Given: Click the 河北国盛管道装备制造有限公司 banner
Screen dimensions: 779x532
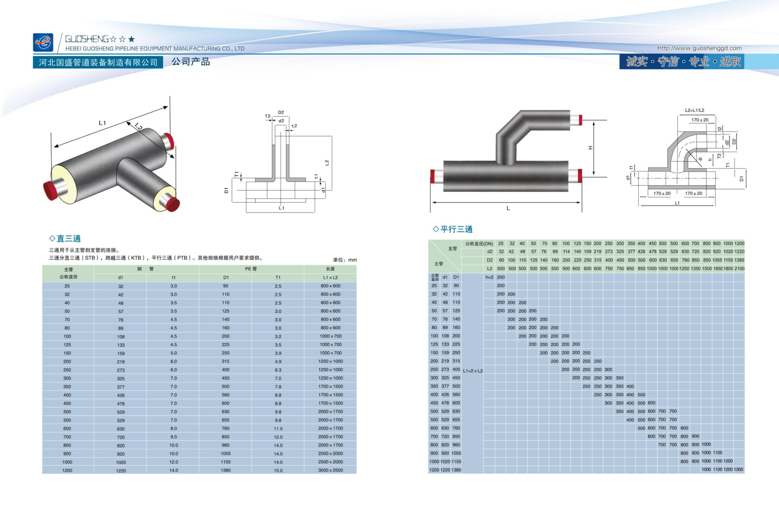Looking at the screenshot, I should click(x=98, y=62).
